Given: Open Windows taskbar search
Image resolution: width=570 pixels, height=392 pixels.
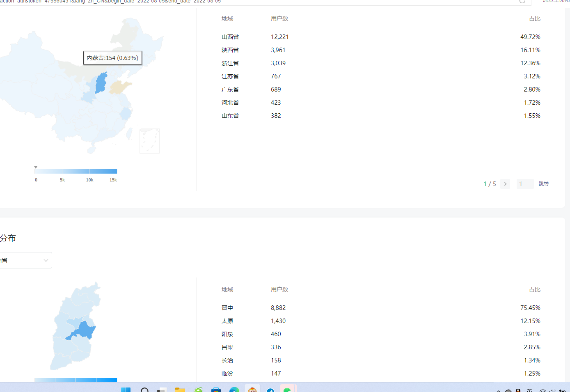Looking at the screenshot, I should (144, 390).
